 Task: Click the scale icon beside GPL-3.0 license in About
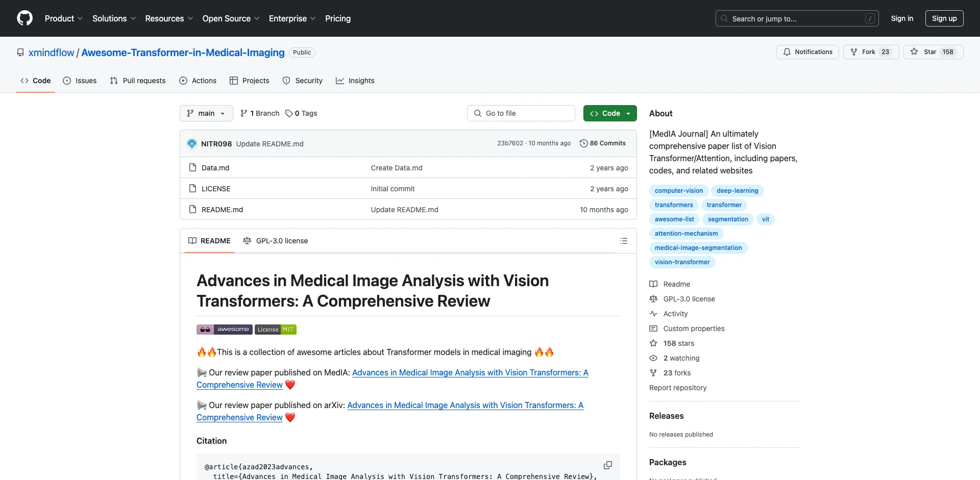coord(653,299)
